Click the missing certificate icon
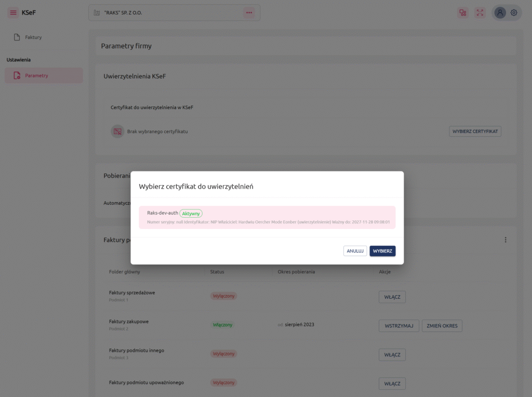 pyautogui.click(x=117, y=131)
